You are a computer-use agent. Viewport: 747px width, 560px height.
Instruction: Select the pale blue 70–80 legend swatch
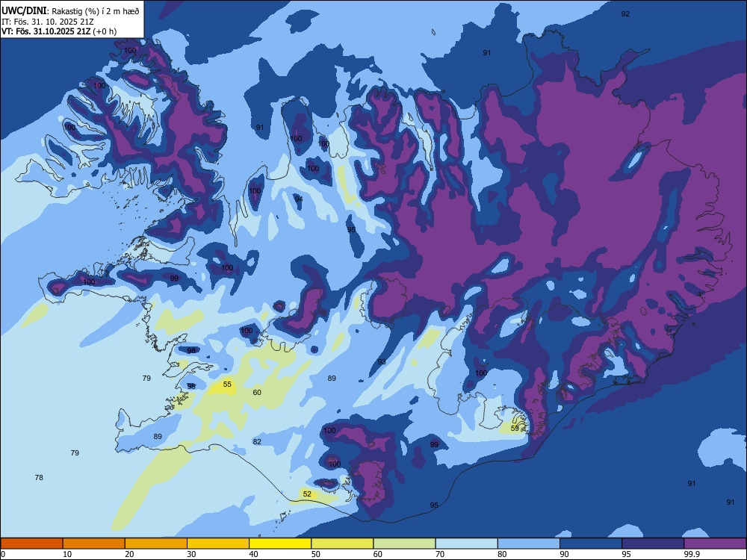(467, 544)
